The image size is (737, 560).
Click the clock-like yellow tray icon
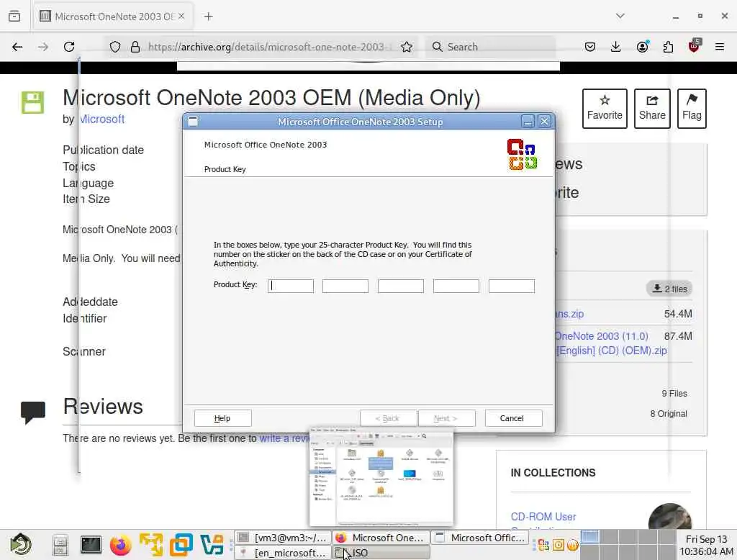click(x=559, y=545)
